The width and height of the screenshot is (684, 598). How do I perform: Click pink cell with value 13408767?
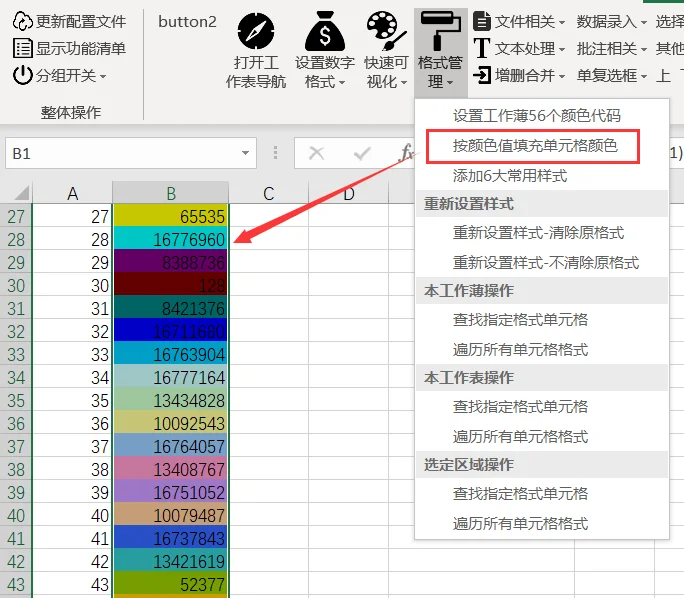(x=171, y=469)
